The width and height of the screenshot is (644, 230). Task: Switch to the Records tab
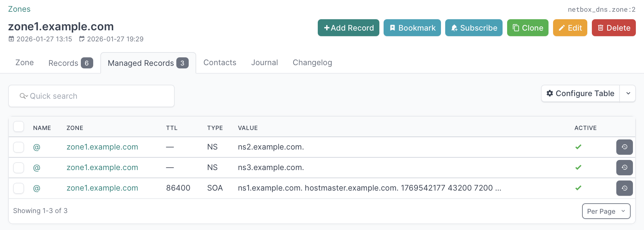coord(70,63)
